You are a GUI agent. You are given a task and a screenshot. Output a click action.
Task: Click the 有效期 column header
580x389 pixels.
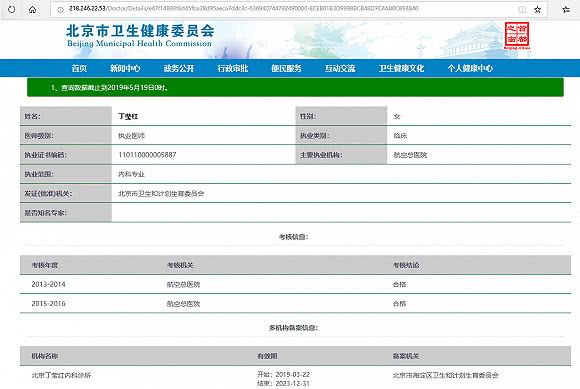coord(267,356)
